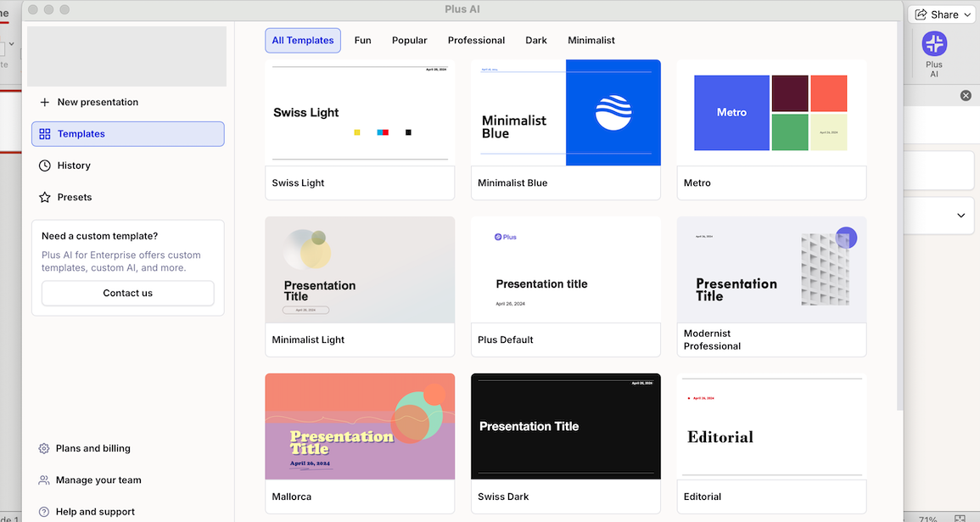
Task: Click the Need a custom template? heading
Action: pyautogui.click(x=99, y=236)
